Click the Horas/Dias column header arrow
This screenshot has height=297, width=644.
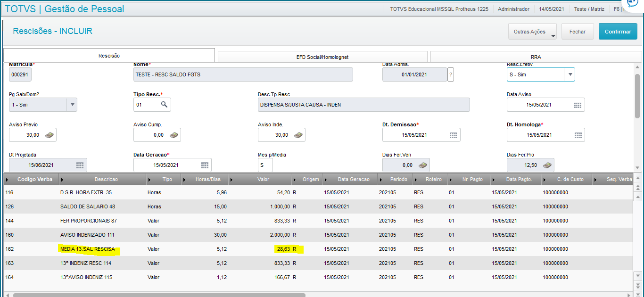click(184, 180)
